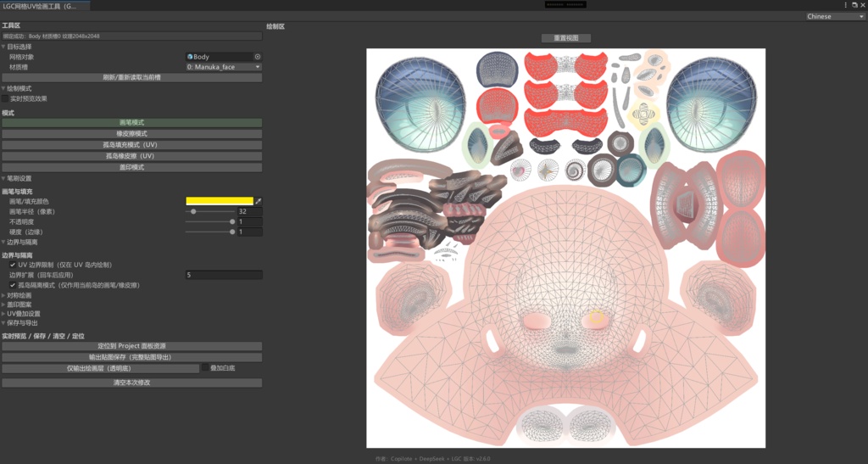Viewport: 868px width, 464px height.
Task: Click 重置视图 above the canvas
Action: coord(565,38)
